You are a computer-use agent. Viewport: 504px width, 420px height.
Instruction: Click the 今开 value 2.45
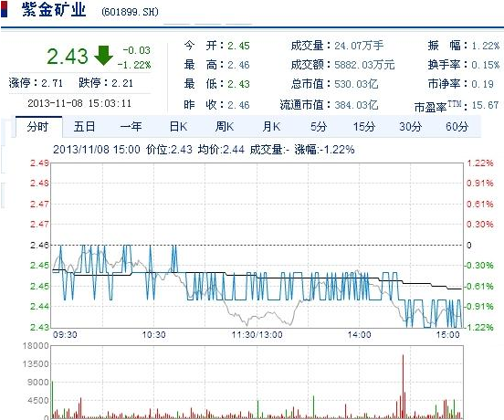238,46
